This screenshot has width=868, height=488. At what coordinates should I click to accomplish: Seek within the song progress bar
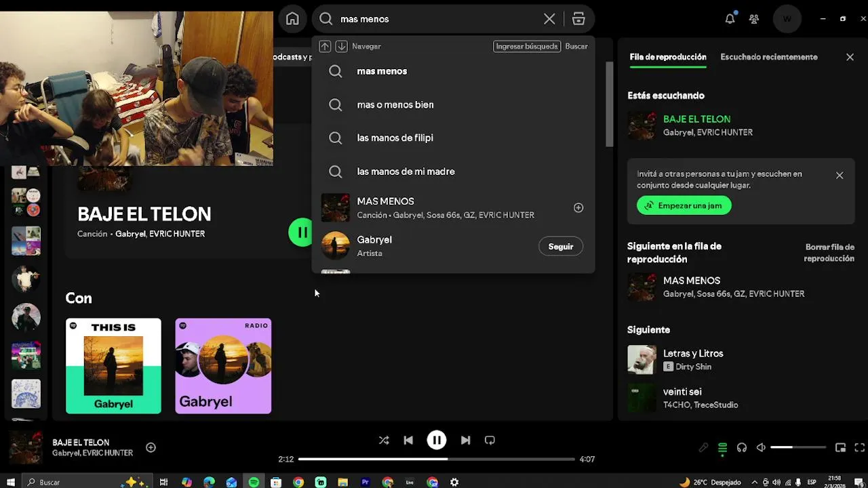437,459
